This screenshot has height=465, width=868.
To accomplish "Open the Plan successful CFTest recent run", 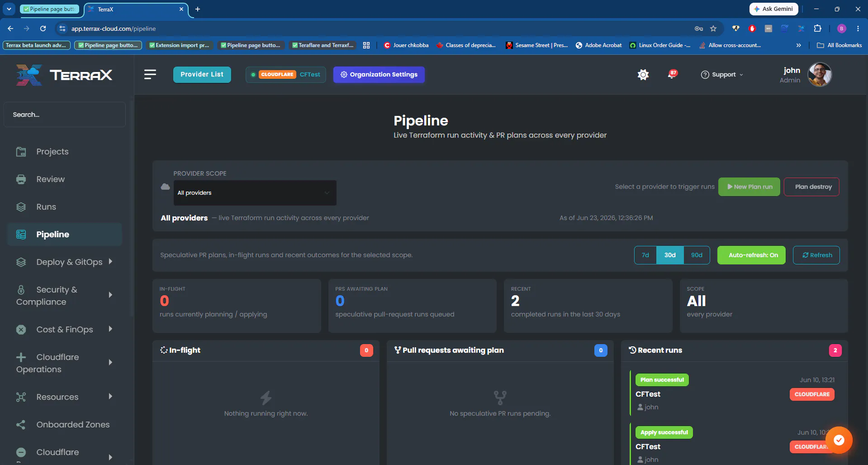I will (x=735, y=393).
